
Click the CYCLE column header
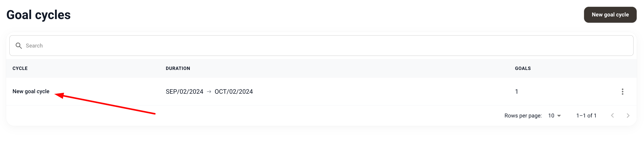20,68
